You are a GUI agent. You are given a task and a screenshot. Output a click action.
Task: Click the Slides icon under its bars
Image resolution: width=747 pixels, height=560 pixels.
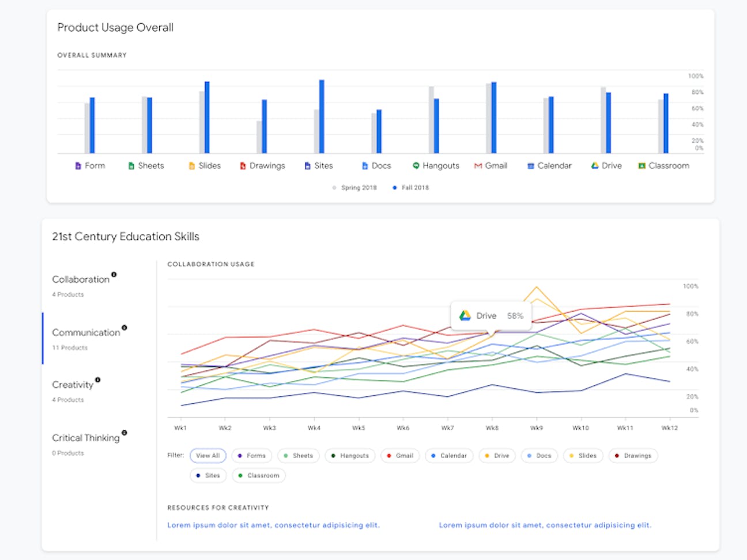(190, 165)
